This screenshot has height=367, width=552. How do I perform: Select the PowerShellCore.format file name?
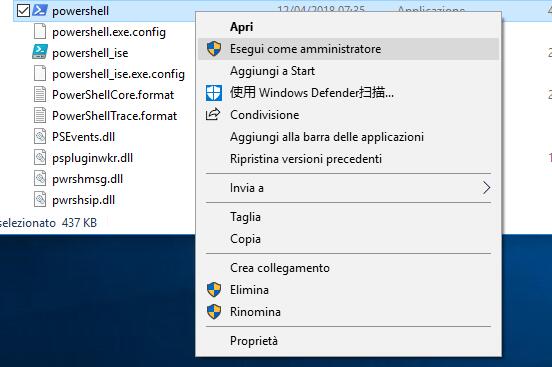[x=113, y=95]
